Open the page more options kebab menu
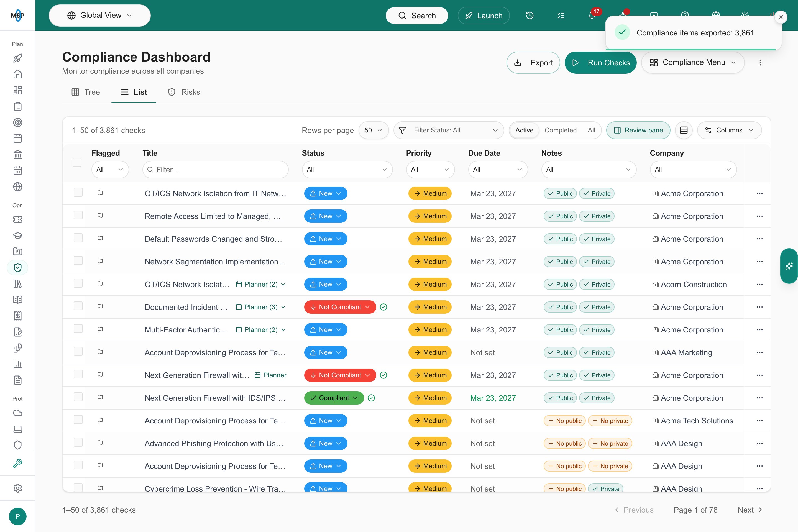The height and width of the screenshot is (532, 798). click(760, 63)
